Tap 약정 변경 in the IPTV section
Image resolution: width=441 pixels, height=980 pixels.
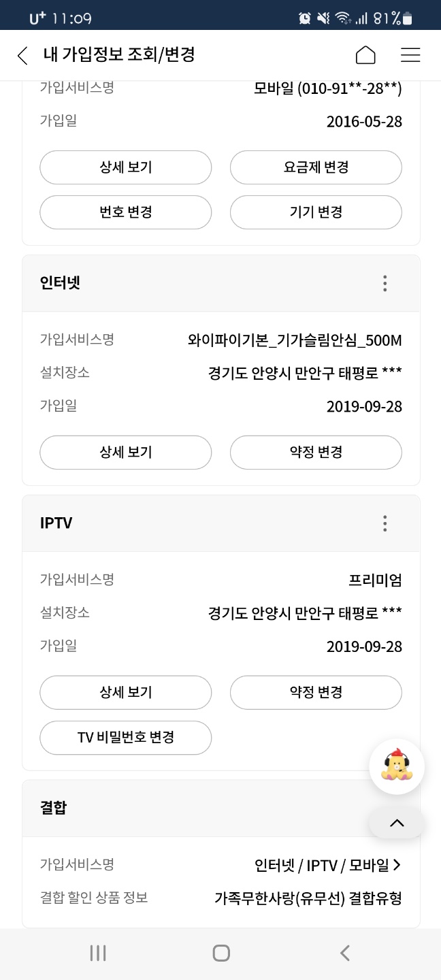point(316,693)
